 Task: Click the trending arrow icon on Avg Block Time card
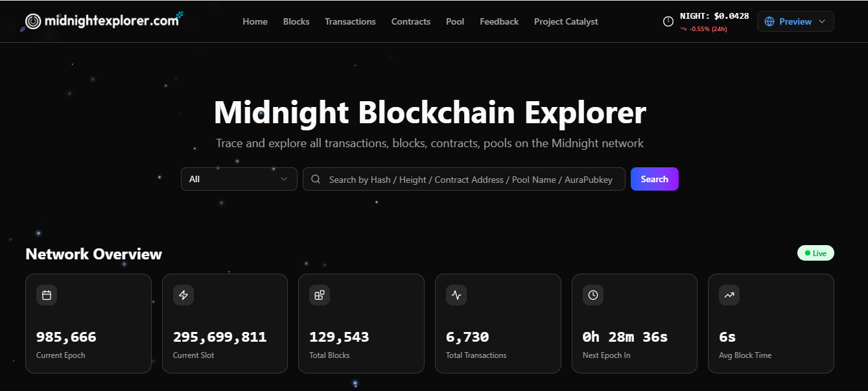729,295
